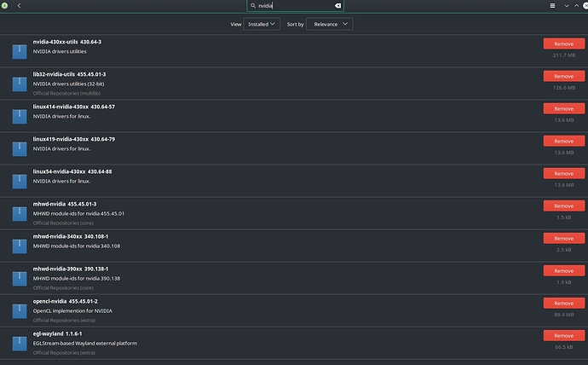
Task: Select linux414-nvidia-430xx 430.64-57 title
Action: click(74, 107)
